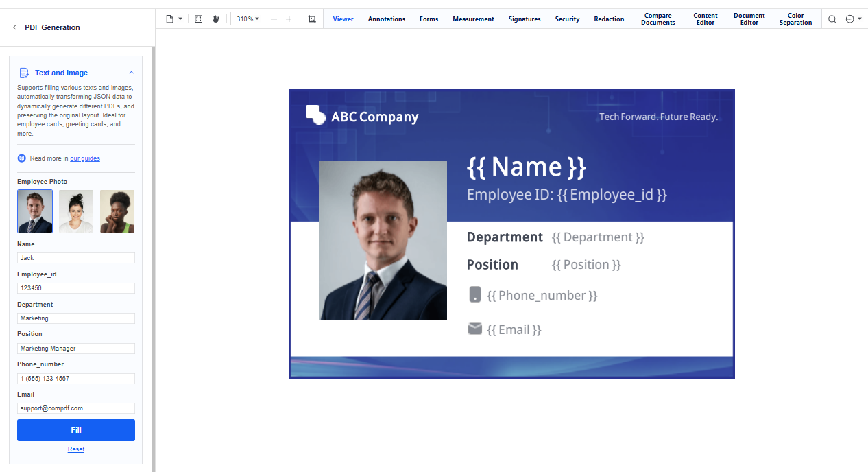Select the Hand pan tool
Viewport: 868px width, 472px height.
click(x=215, y=19)
